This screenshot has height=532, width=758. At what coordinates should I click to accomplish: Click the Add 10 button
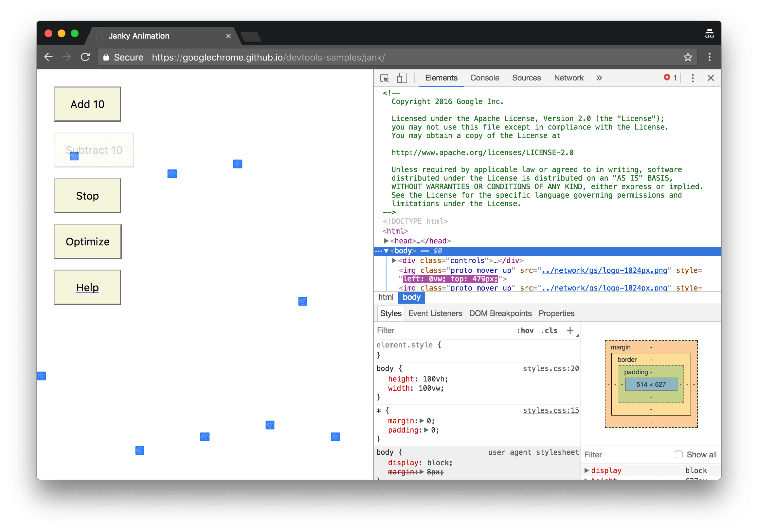[x=87, y=104]
